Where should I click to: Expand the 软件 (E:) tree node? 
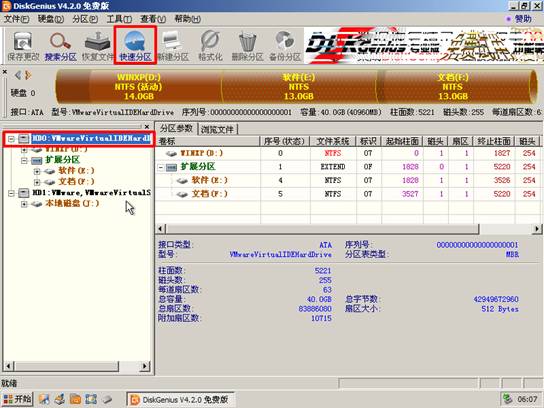37,171
